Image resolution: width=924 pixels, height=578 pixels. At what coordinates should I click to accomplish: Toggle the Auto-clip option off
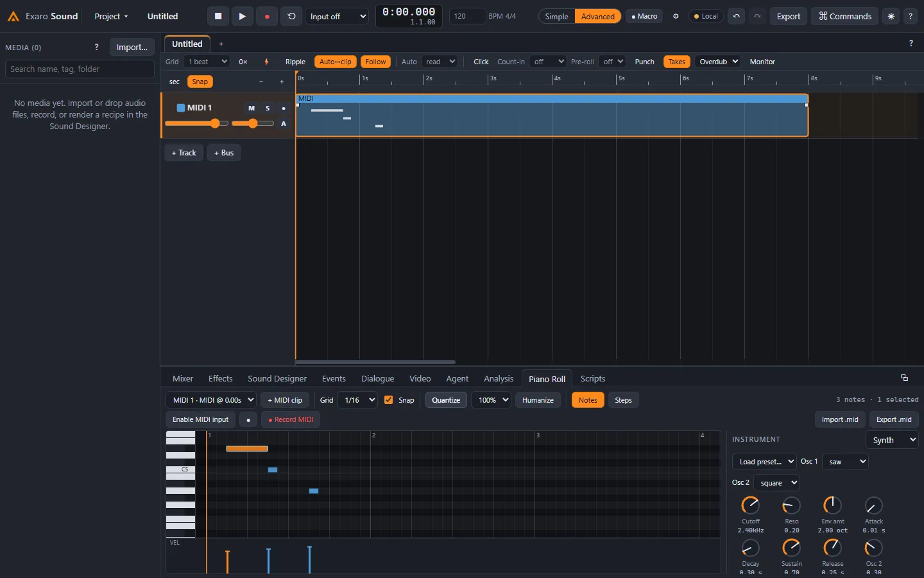click(x=336, y=62)
